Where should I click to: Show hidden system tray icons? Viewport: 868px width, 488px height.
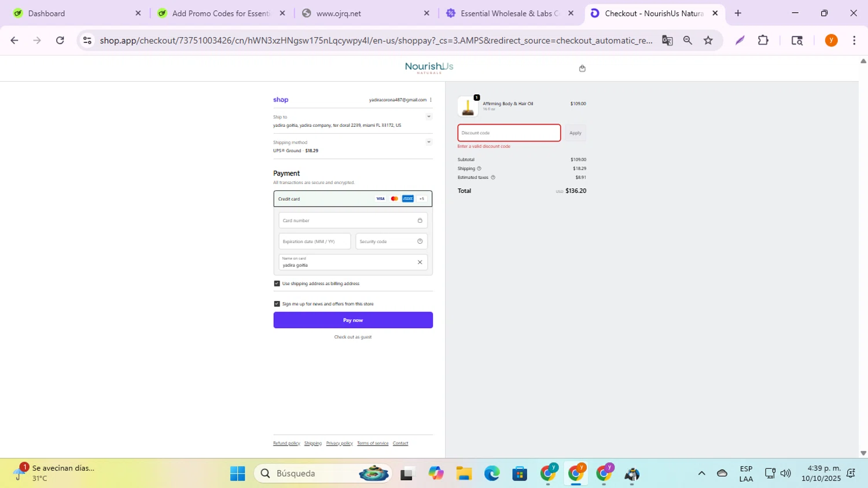click(701, 474)
